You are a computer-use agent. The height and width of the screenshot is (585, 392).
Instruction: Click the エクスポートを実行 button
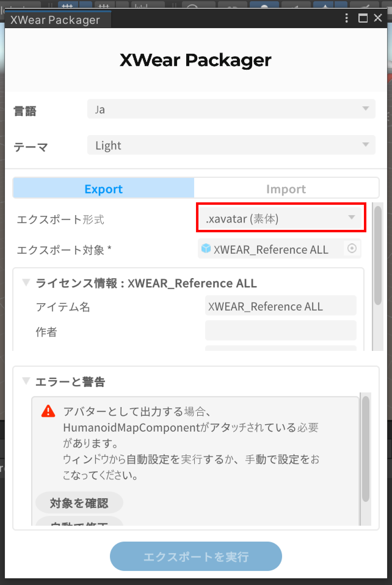[x=196, y=556]
